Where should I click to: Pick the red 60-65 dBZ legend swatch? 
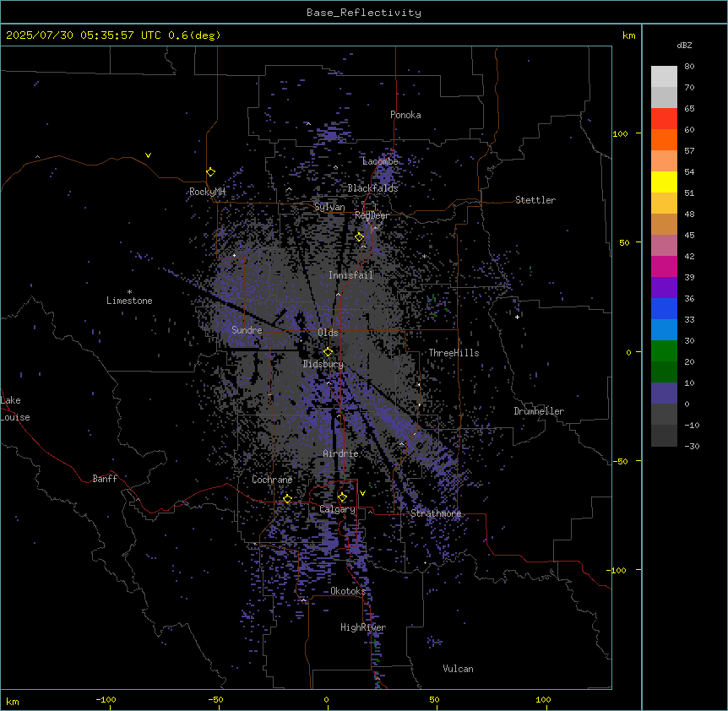pos(664,119)
